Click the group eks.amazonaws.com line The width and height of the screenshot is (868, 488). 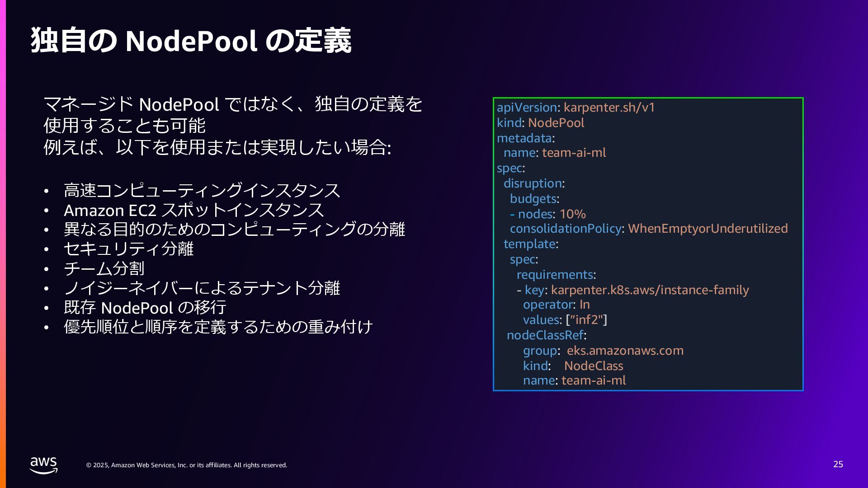[603, 351]
